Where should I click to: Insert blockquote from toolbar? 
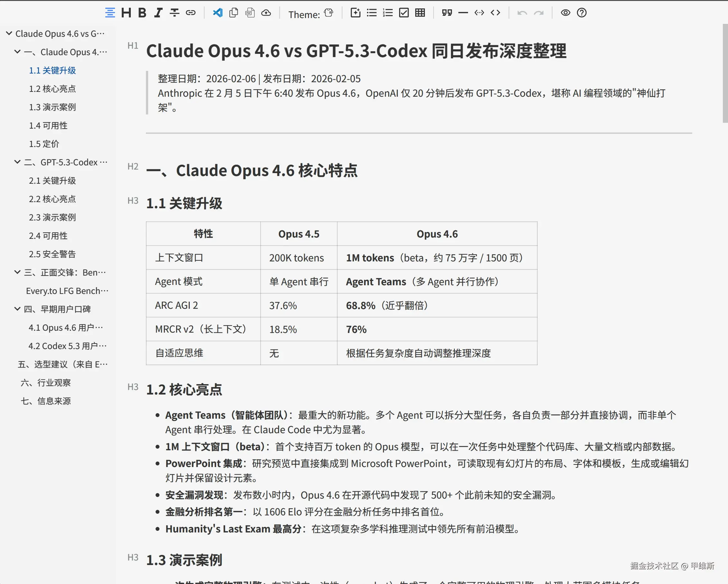tap(447, 13)
